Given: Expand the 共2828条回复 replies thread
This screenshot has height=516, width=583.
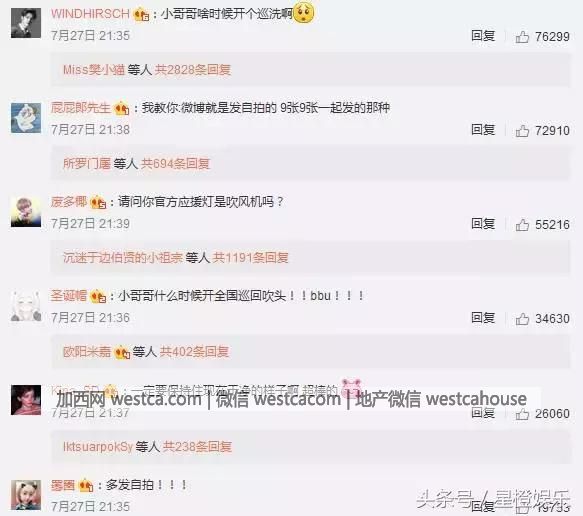Looking at the screenshot, I should pos(193,70).
